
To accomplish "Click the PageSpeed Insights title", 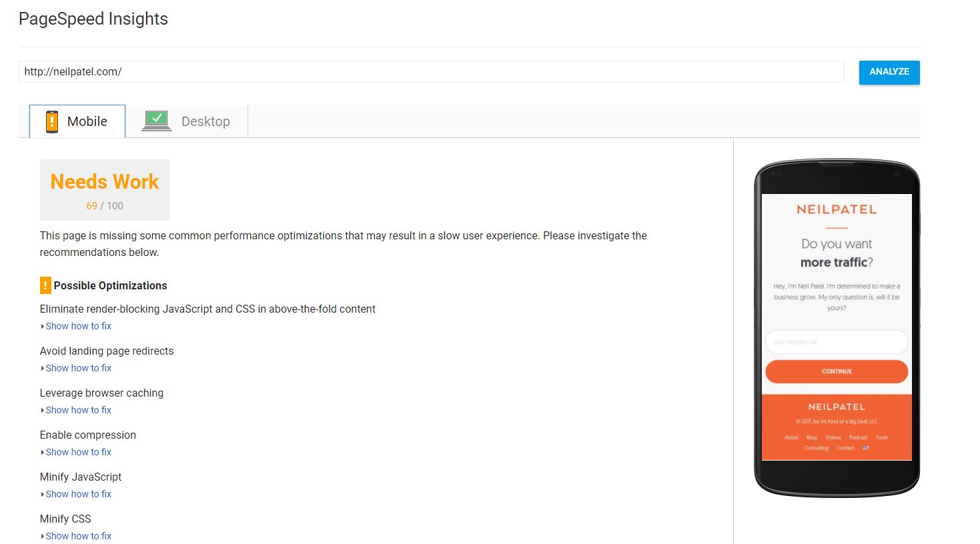I will pyautogui.click(x=93, y=19).
